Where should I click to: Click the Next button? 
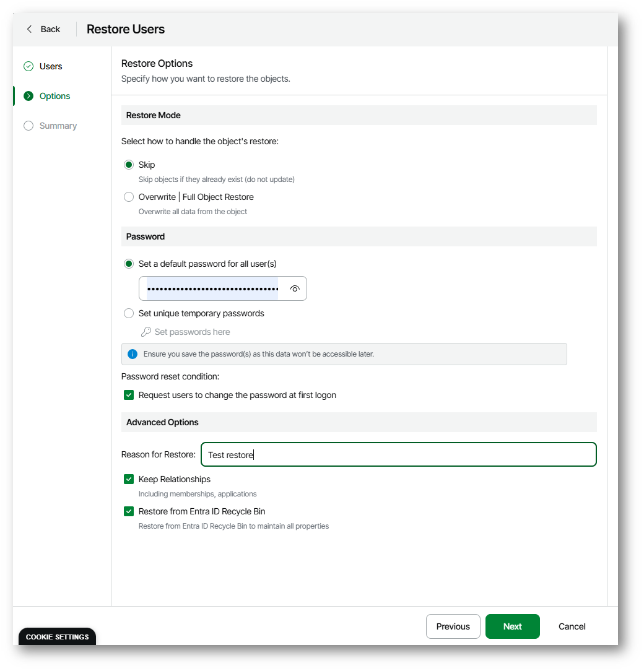click(x=512, y=626)
